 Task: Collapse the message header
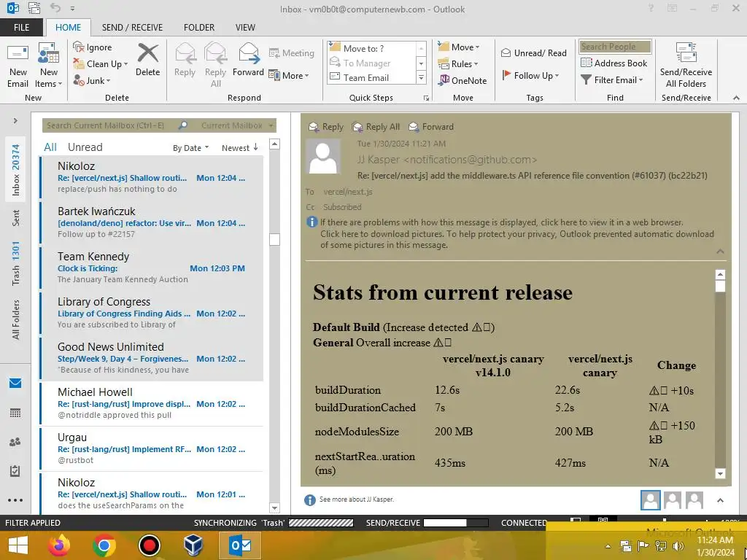[x=720, y=252]
